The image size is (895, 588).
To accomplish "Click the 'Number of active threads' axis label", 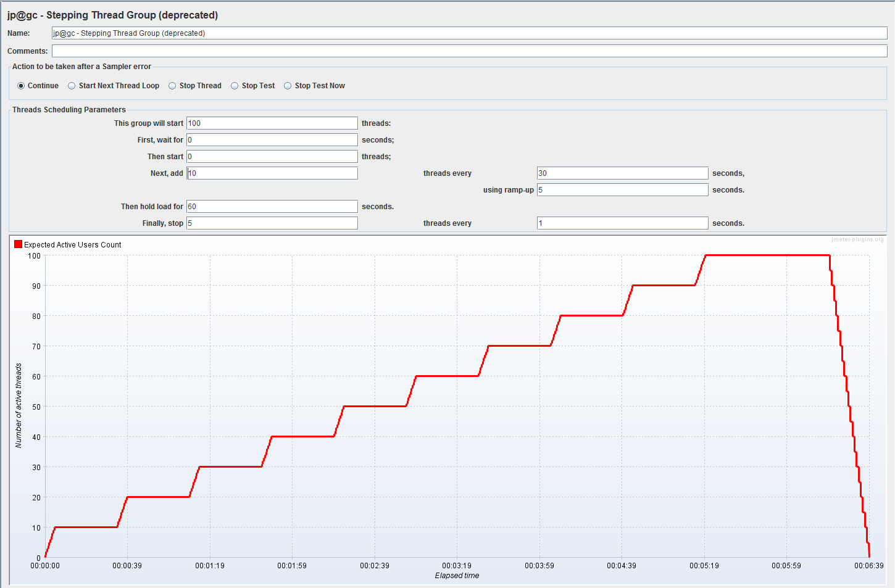I will pos(19,405).
